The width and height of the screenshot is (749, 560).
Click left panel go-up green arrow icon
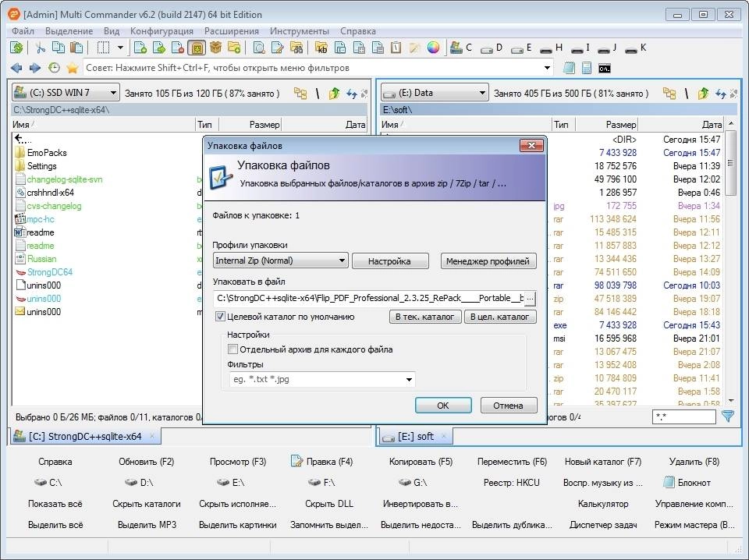pos(334,93)
